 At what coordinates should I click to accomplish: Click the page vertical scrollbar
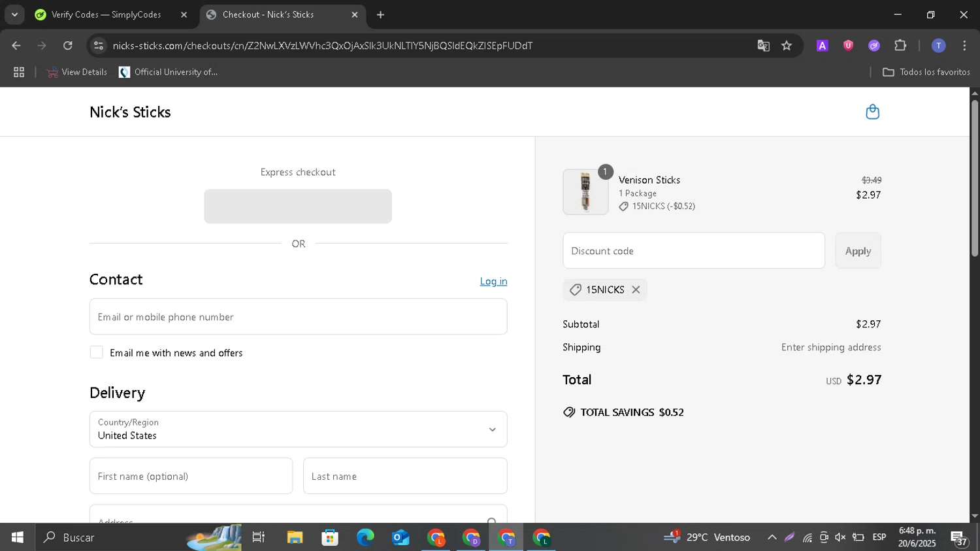pos(975,178)
